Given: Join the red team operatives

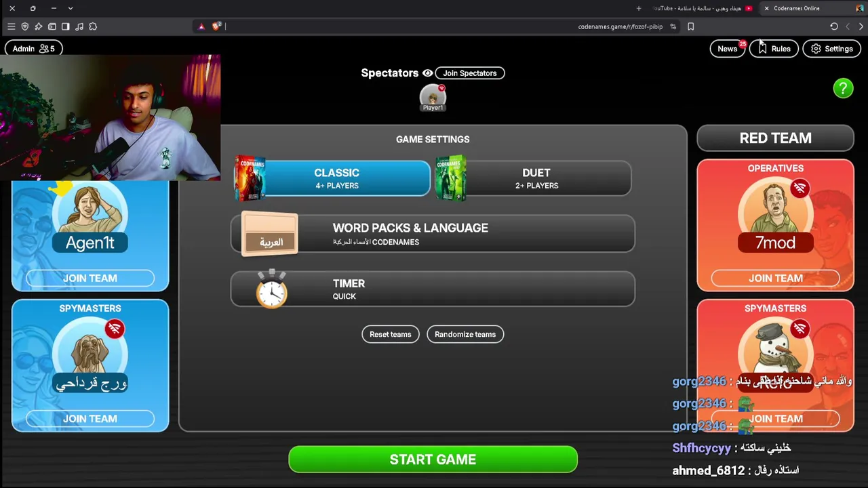Looking at the screenshot, I should pos(775,279).
